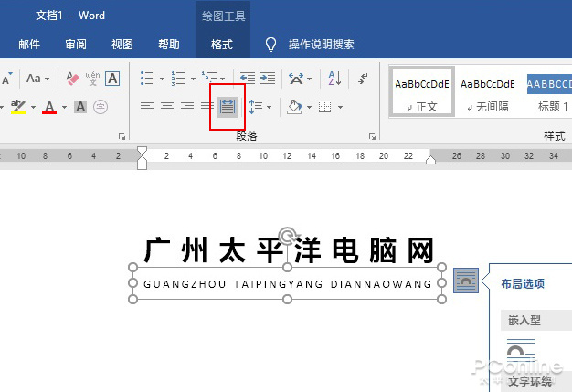Switch to the 视图 tab
This screenshot has width=572, height=392.
pos(122,45)
